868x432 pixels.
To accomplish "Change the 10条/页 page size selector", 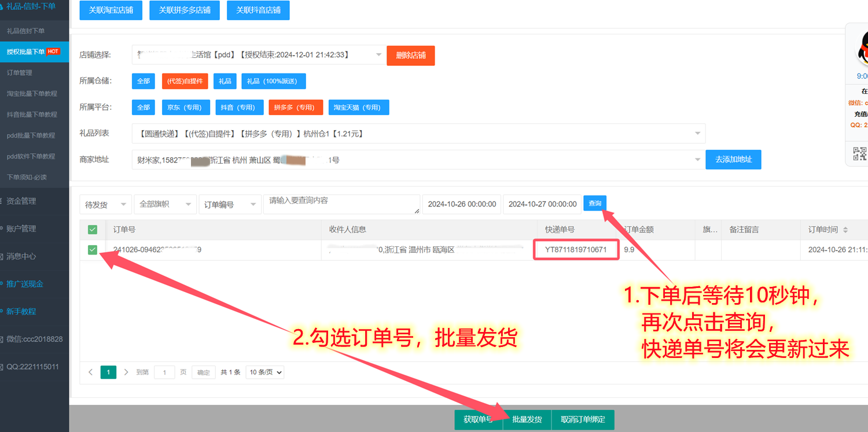I will pyautogui.click(x=265, y=372).
